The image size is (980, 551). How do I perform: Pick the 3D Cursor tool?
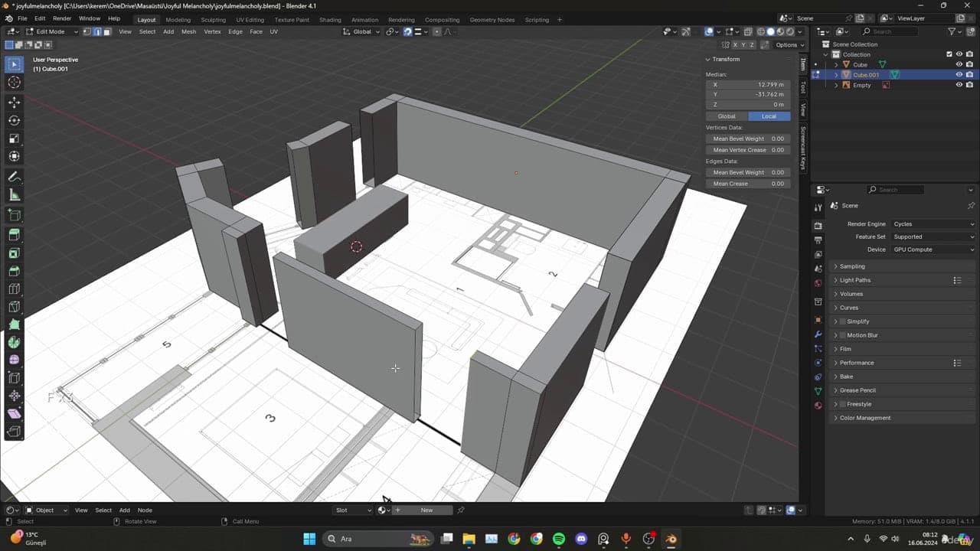(14, 82)
